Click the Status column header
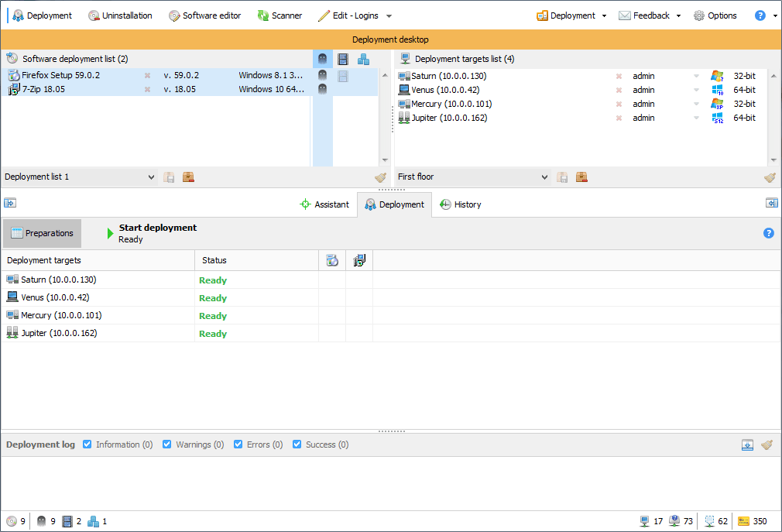 pyautogui.click(x=256, y=260)
